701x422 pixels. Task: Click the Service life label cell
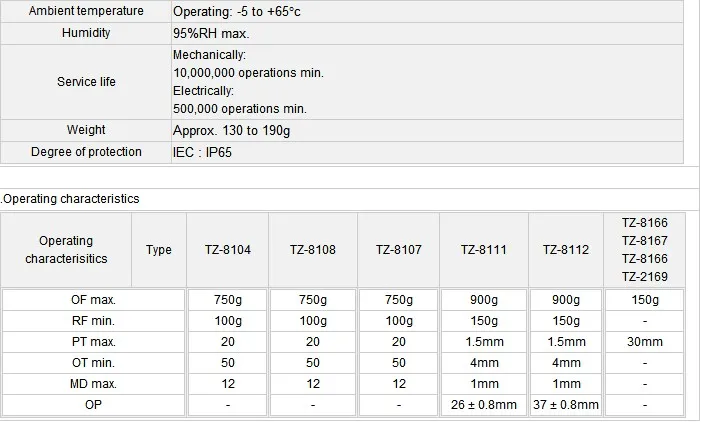(x=86, y=81)
